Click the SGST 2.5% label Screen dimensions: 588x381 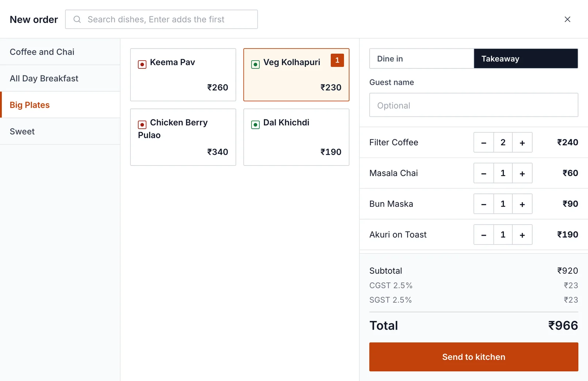pyautogui.click(x=390, y=300)
